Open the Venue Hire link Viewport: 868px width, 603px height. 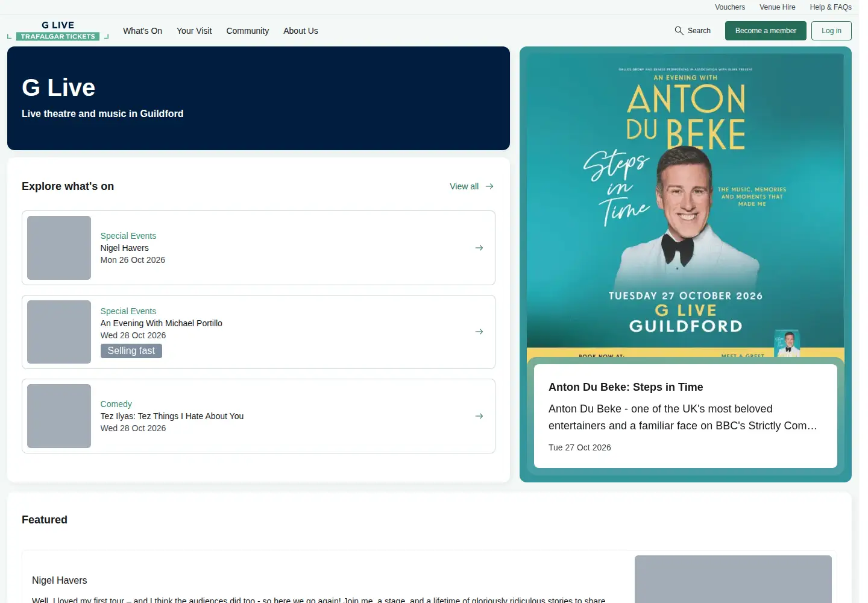pos(777,7)
